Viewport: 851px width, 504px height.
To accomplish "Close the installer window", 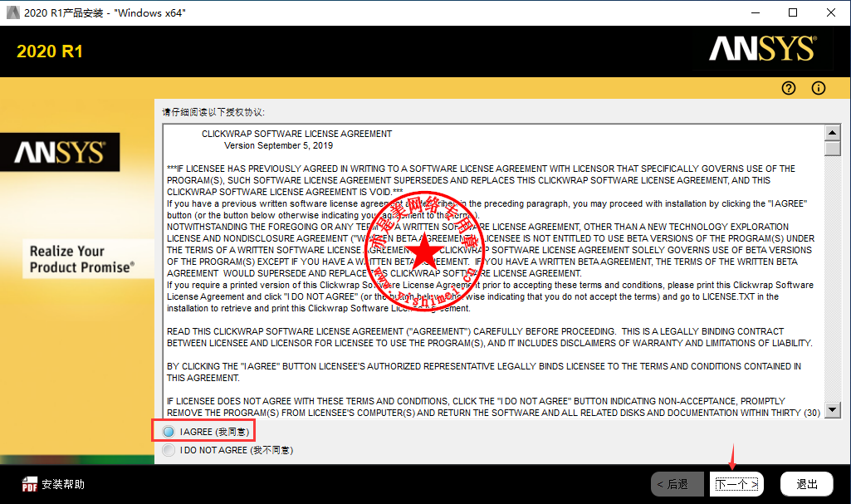I will point(831,12).
